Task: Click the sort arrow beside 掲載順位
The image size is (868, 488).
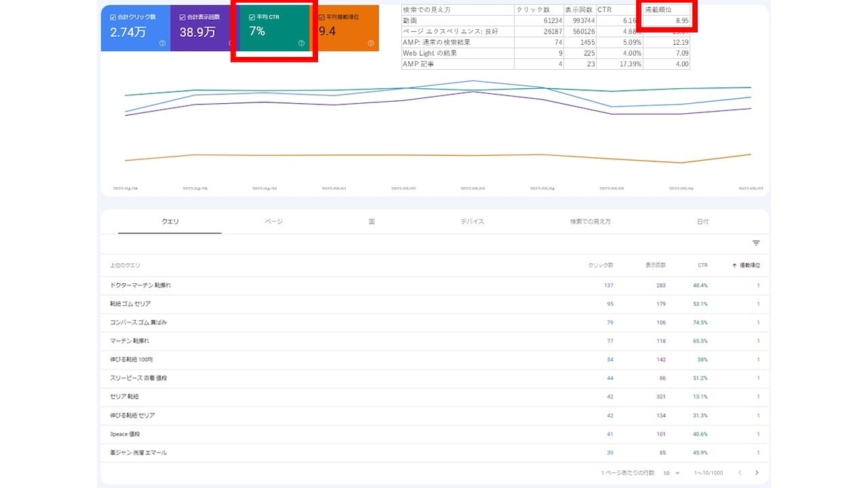Action: [734, 265]
